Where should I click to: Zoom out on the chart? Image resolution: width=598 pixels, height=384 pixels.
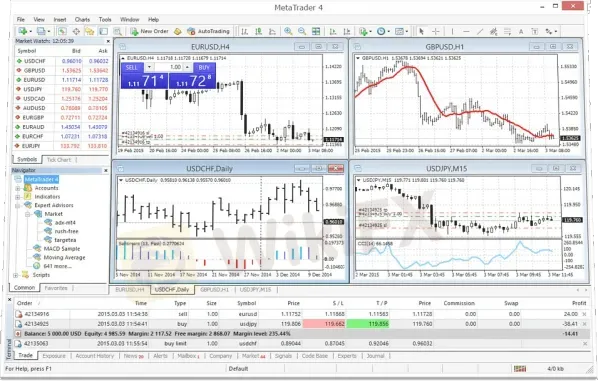[x=302, y=32]
